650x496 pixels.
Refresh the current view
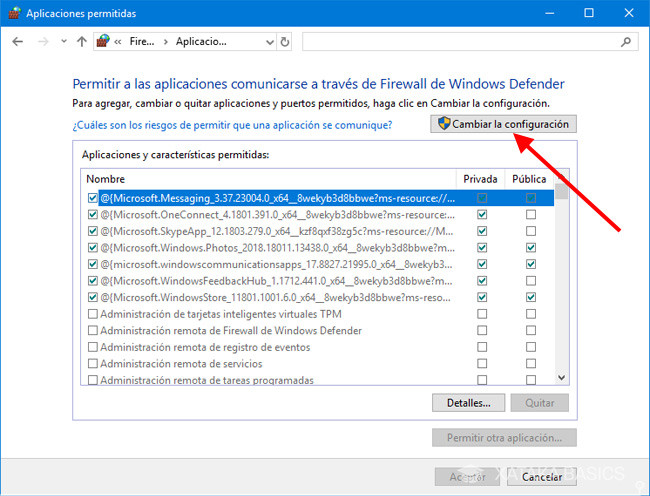(x=285, y=42)
